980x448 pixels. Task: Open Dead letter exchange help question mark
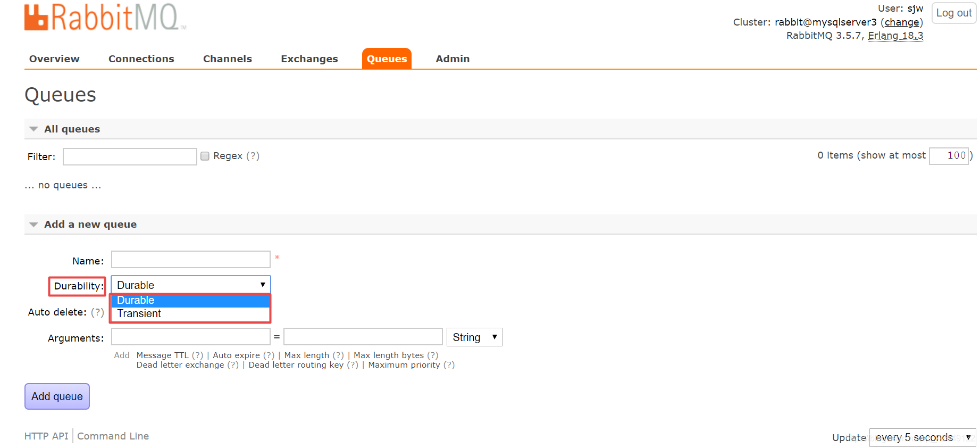pyautogui.click(x=233, y=365)
